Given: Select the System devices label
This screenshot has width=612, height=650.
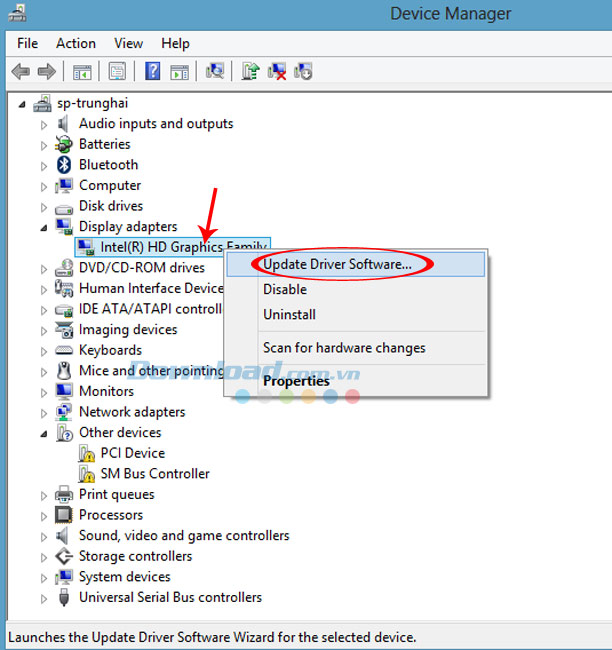Looking at the screenshot, I should (125, 577).
